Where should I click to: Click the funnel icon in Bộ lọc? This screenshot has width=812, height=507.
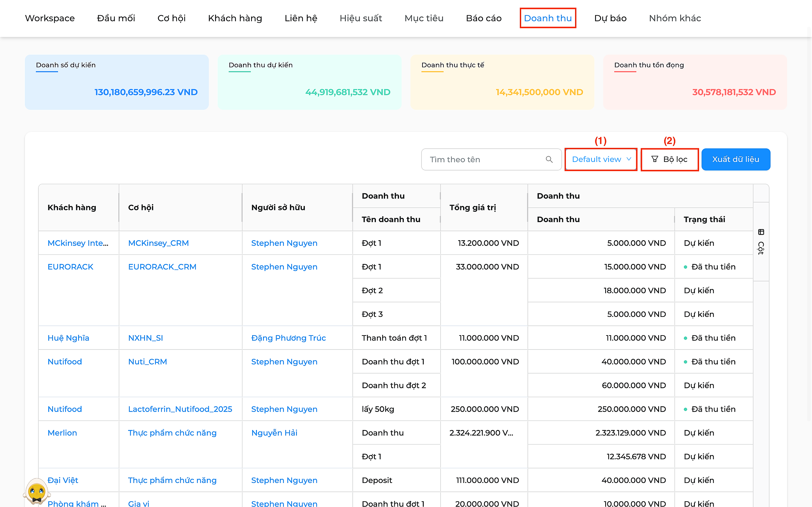click(x=655, y=159)
